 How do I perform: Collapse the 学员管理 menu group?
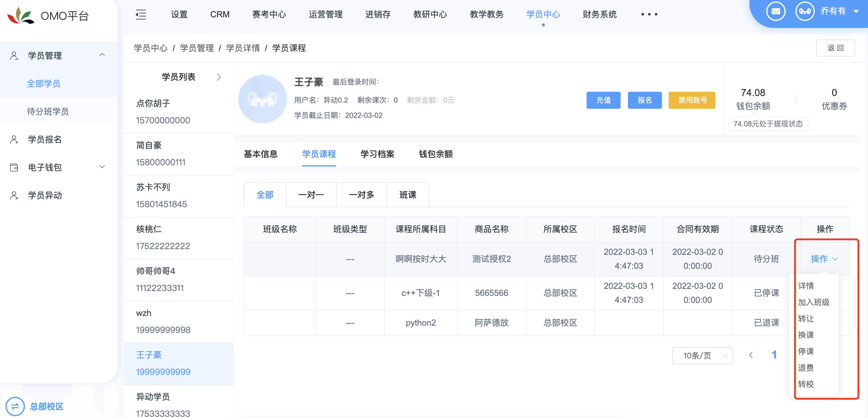(x=102, y=55)
